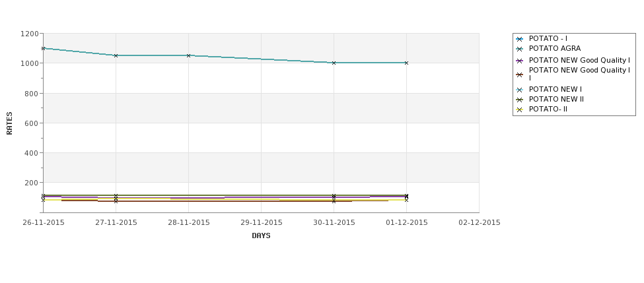This screenshot has width=644, height=283.
Task: Click the POTATO NEW I legend marker icon
Action: click(520, 90)
